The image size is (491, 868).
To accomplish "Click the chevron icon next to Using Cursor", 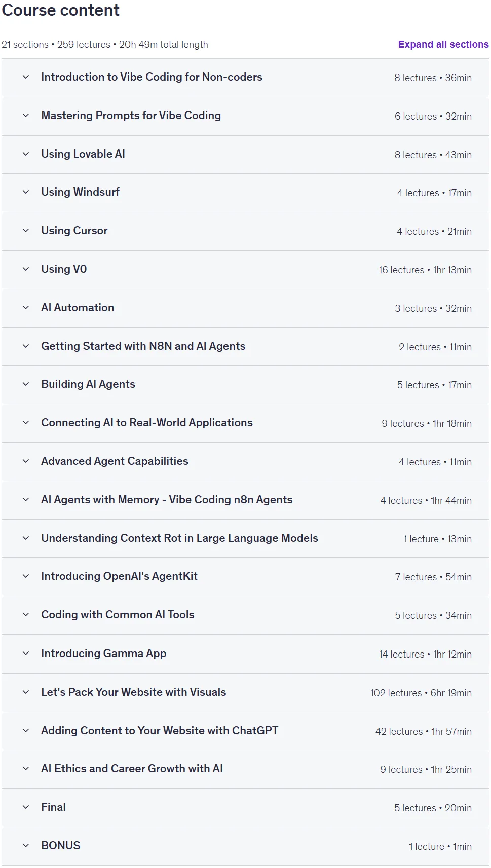I will coord(26,231).
